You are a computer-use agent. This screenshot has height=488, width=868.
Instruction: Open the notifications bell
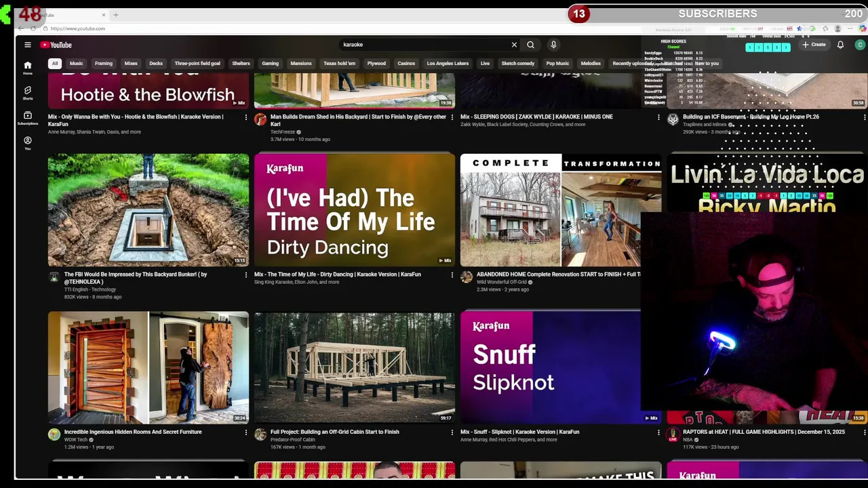tap(840, 45)
